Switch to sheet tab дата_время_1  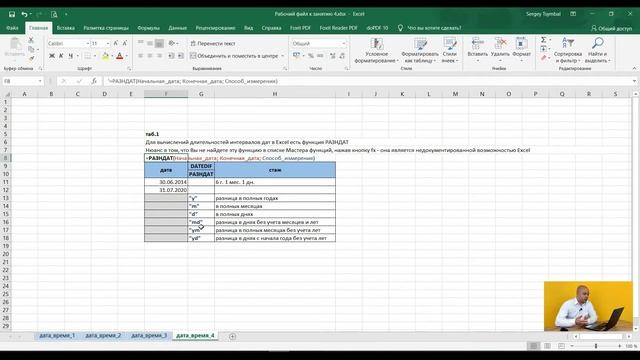tap(57, 336)
